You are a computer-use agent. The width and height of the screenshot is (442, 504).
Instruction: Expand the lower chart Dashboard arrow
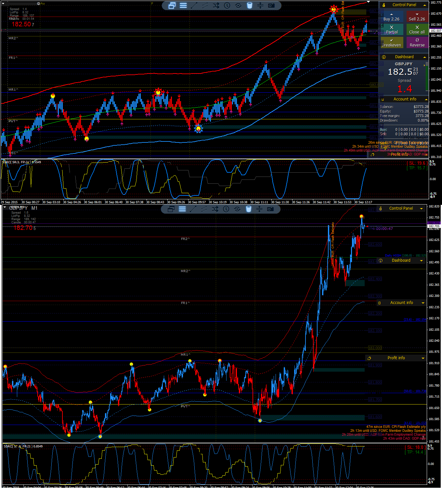tap(422, 261)
